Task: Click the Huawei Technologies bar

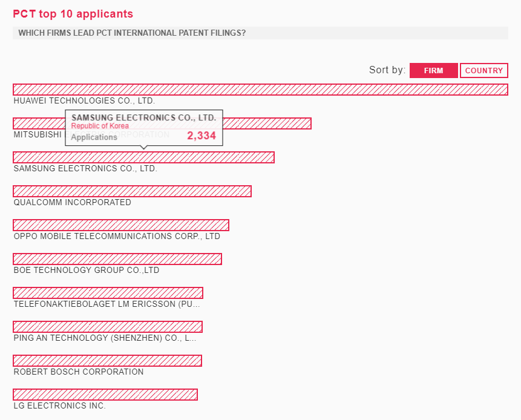Action: [260, 90]
